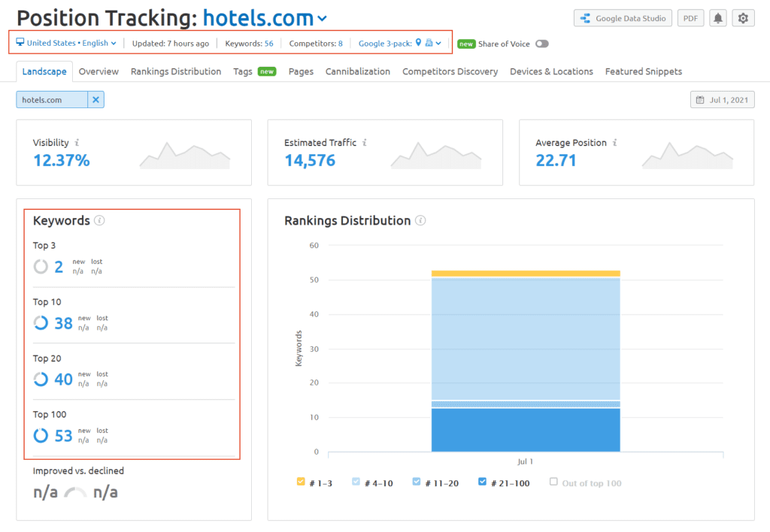Viewport: 770px width, 532px height.
Task: Open settings via the gear icon
Action: 743,18
